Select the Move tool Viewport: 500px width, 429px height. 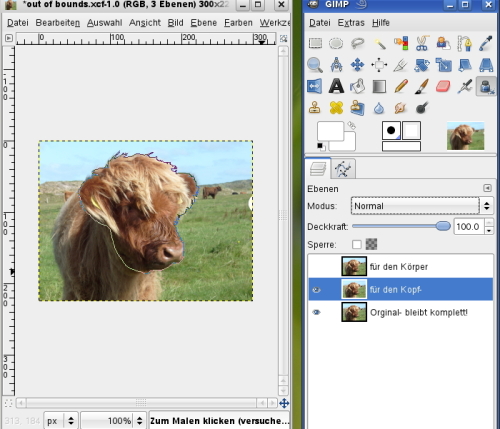(x=357, y=65)
